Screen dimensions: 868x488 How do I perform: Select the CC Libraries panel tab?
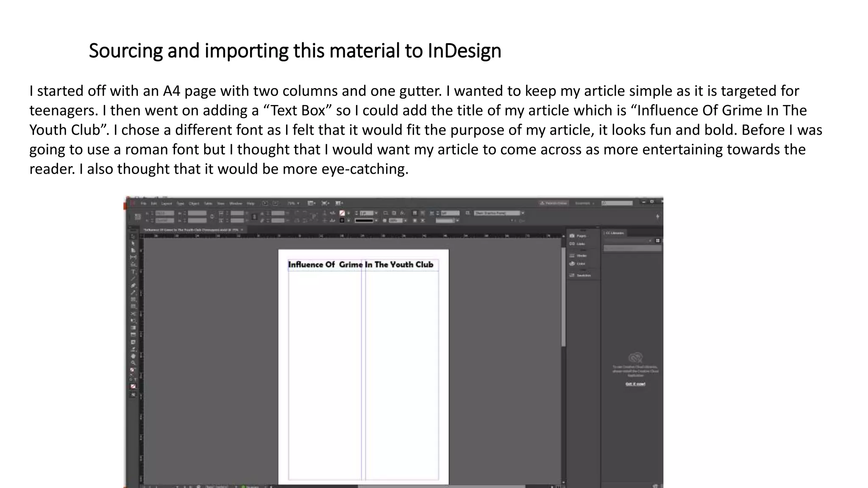click(x=614, y=233)
